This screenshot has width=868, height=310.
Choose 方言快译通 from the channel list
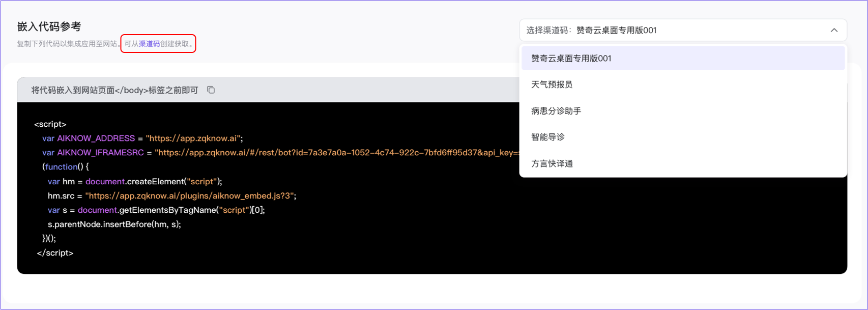coord(552,163)
